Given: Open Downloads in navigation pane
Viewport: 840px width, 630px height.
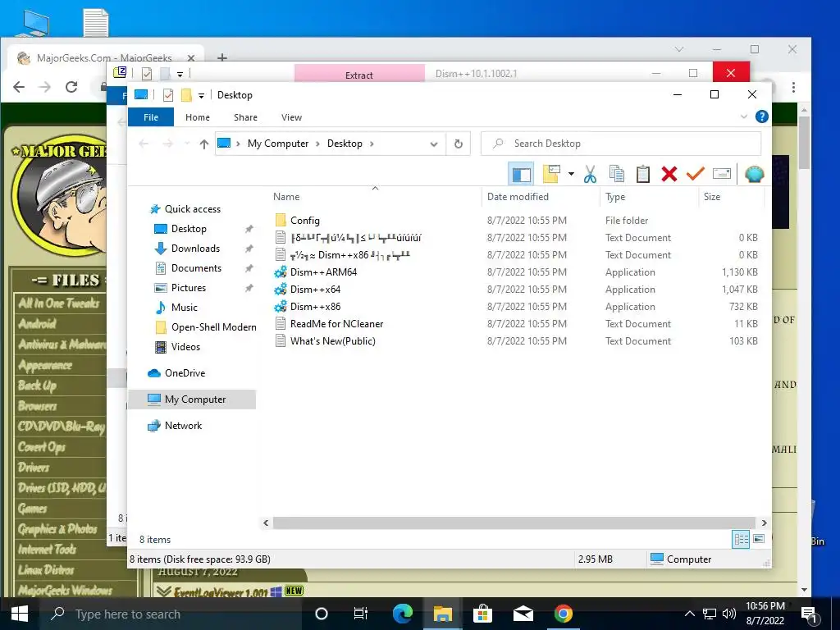Looking at the screenshot, I should click(x=195, y=249).
